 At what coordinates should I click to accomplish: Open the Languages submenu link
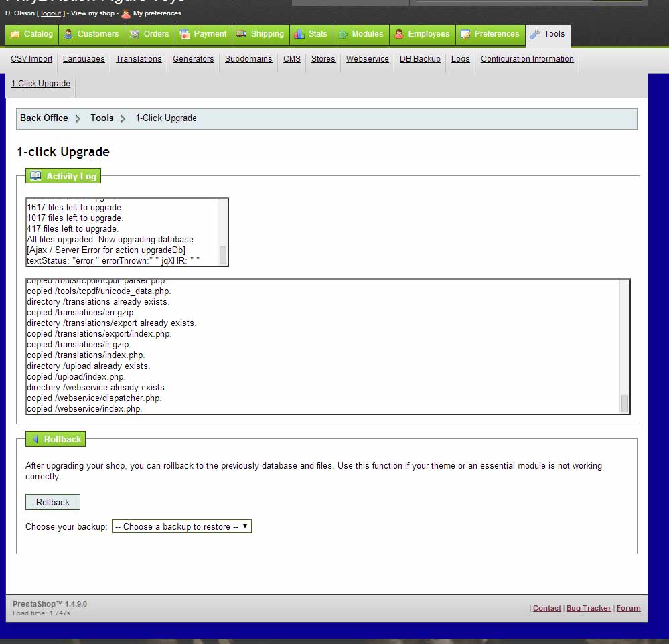84,59
